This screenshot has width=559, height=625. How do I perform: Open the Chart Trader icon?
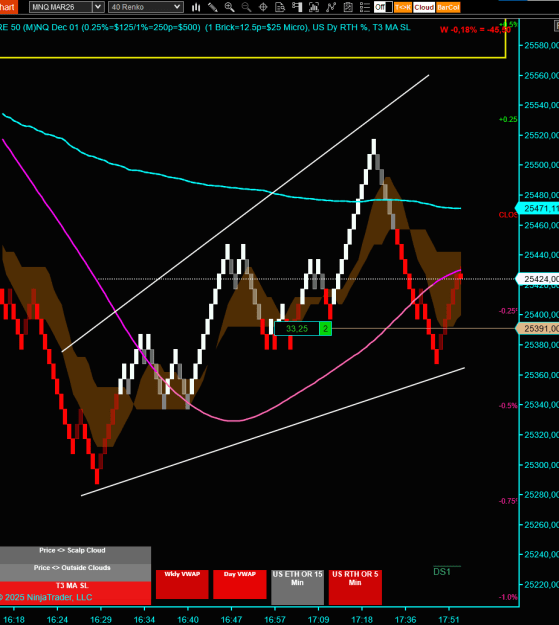pyautogui.click(x=297, y=7)
